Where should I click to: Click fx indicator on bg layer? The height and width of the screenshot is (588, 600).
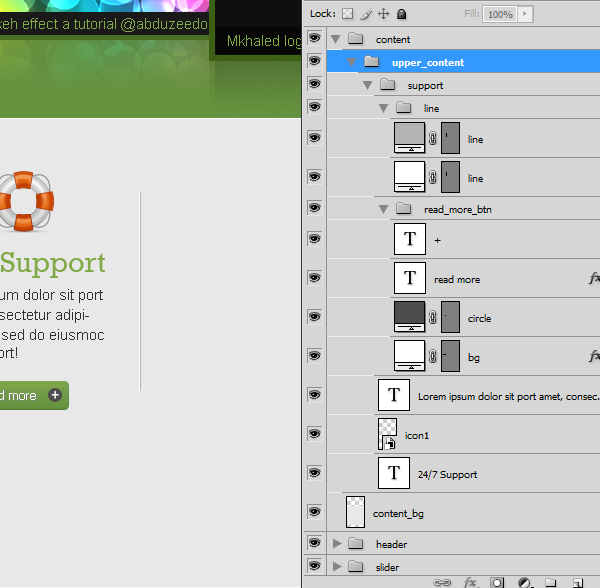pyautogui.click(x=594, y=356)
